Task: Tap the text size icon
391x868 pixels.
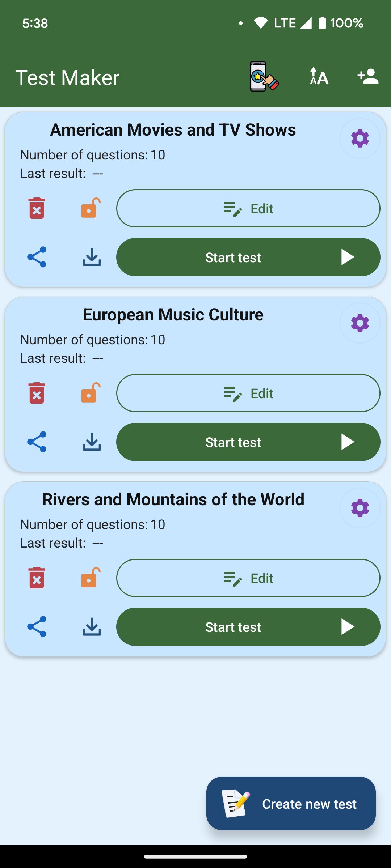Action: click(x=319, y=77)
